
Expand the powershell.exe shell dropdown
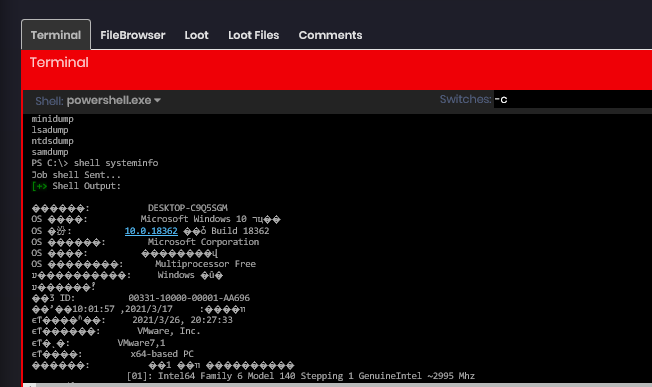coord(114,101)
